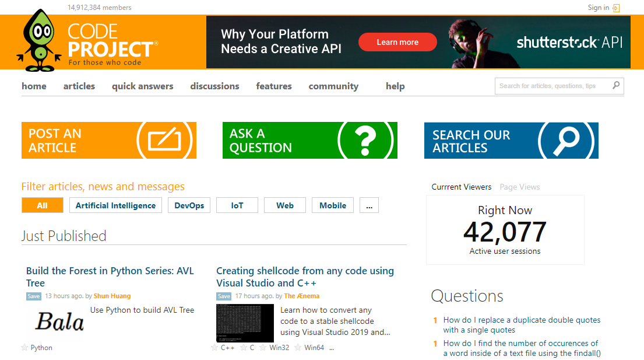Expand more tags ellipsis on shellcode article

pos(332,348)
